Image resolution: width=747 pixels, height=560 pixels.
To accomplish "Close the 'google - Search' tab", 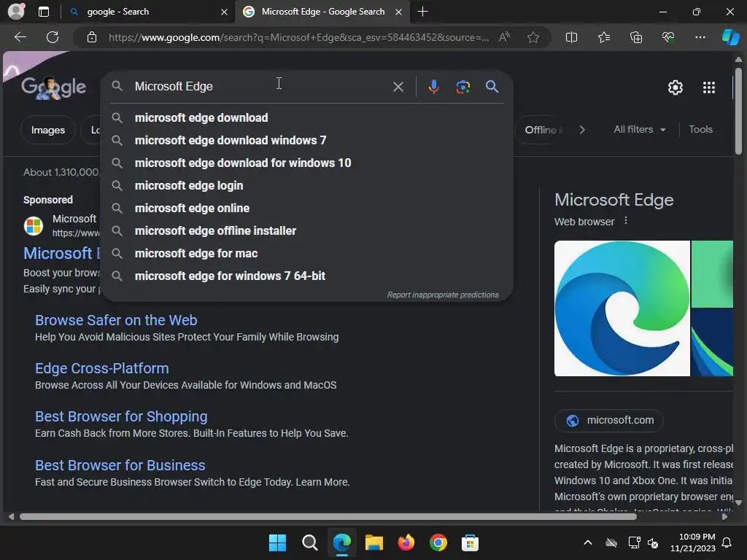I will [224, 12].
